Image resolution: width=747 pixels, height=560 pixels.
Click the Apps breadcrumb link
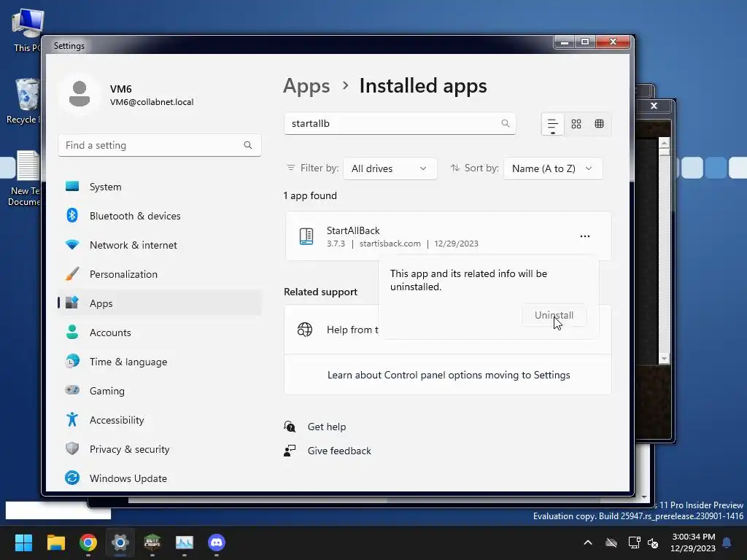pyautogui.click(x=306, y=86)
